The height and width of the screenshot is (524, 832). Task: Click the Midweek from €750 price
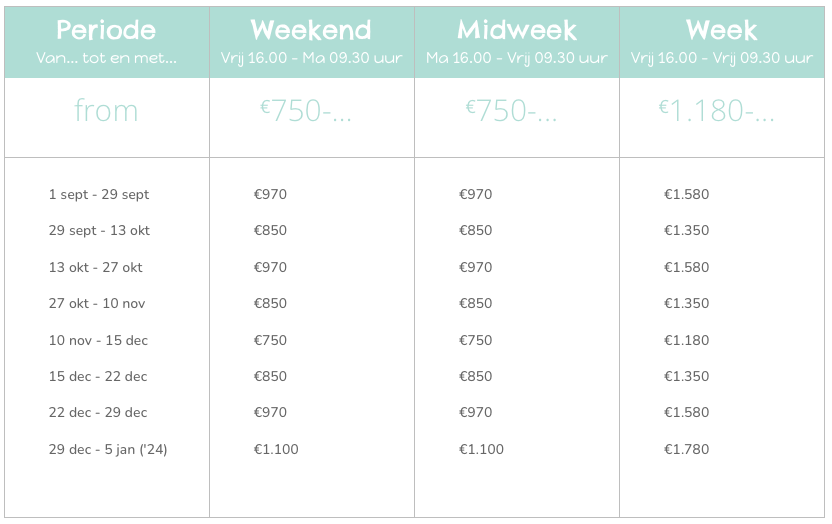pyautogui.click(x=511, y=110)
